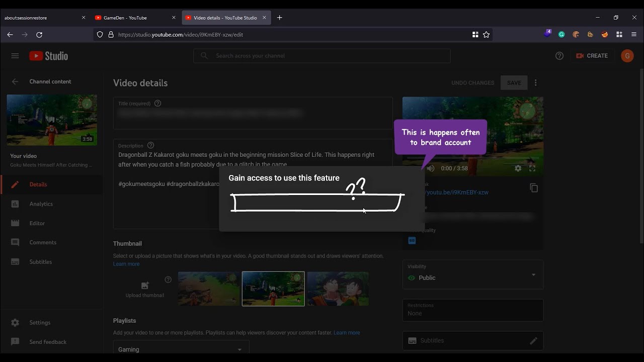Click the SAVE button
Image resolution: width=644 pixels, height=362 pixels.
[x=514, y=83]
